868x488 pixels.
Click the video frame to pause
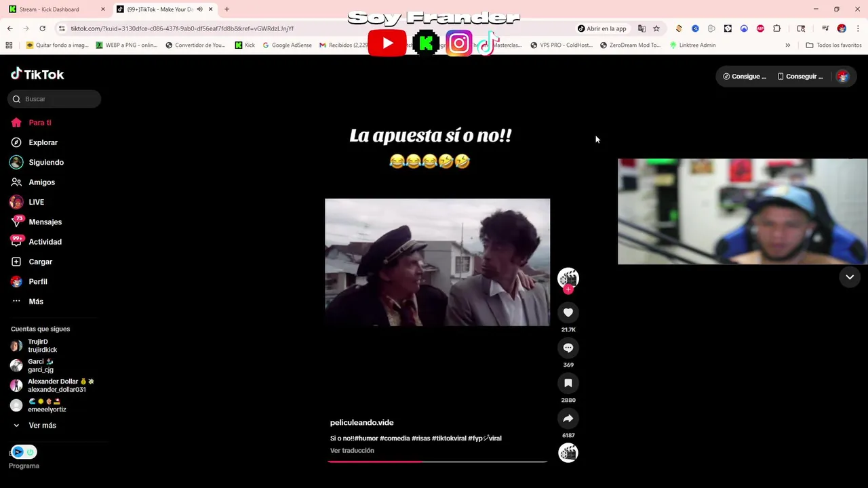437,262
